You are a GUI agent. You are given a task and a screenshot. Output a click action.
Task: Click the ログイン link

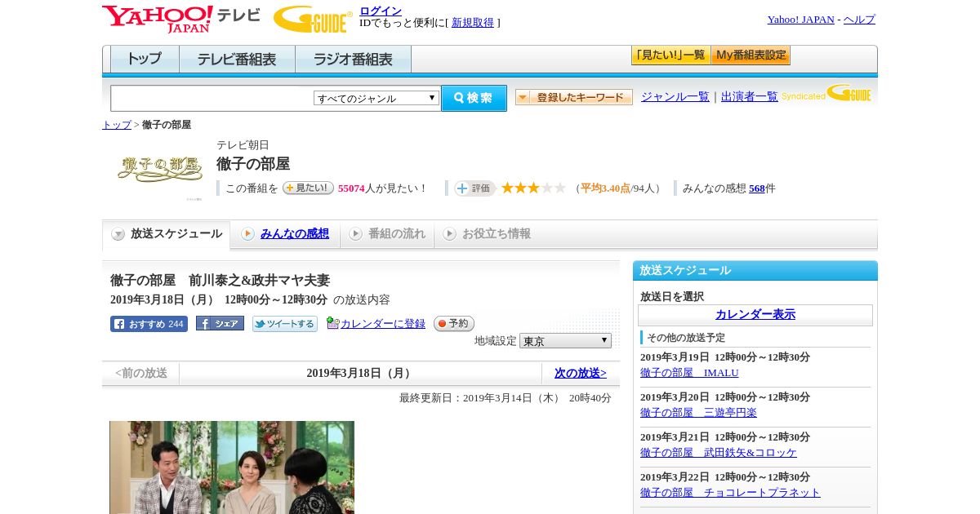point(381,11)
